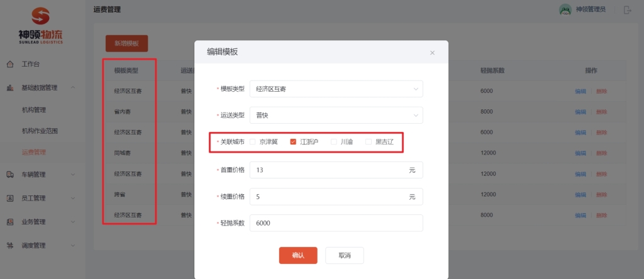Click the 轻抛系数 column header
This screenshot has width=644, height=279.
click(x=492, y=70)
